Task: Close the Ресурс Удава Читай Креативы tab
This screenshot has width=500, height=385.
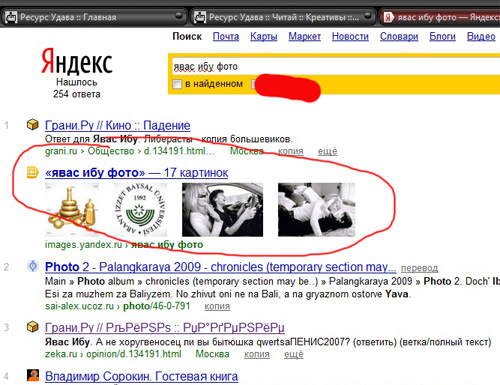Action: tap(368, 16)
